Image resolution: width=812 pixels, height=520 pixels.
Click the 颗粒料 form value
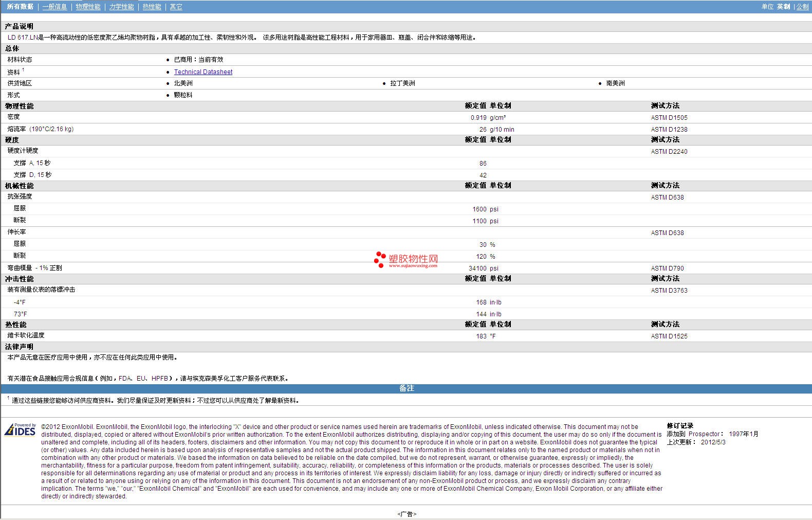[183, 95]
